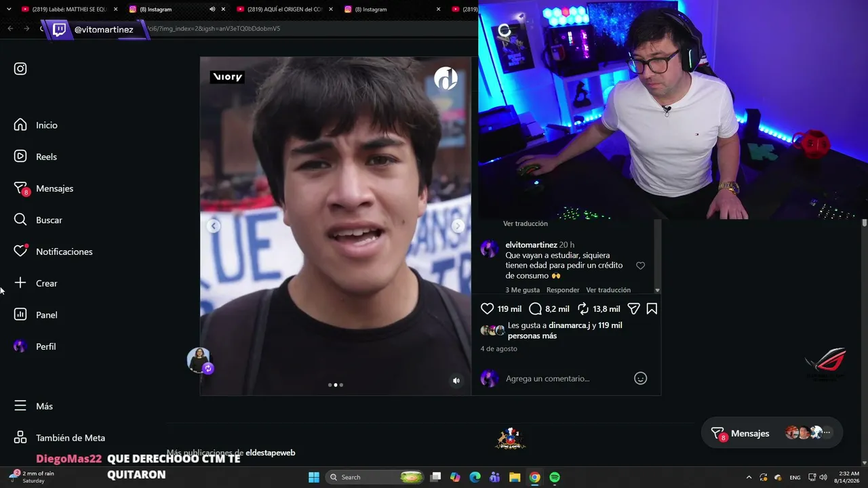Image resolution: width=868 pixels, height=488 pixels.
Task: Open elvitomartinez username link
Action: (x=532, y=245)
